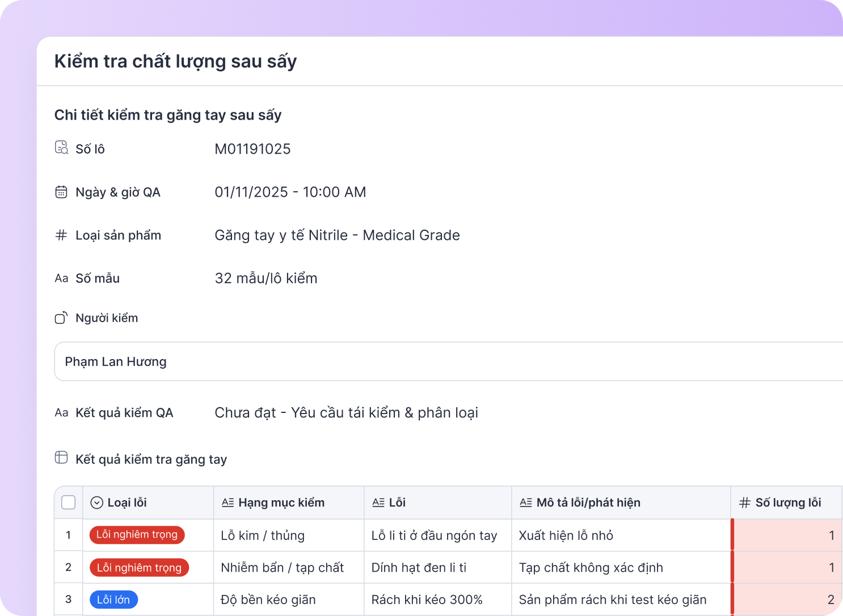Image resolution: width=843 pixels, height=616 pixels.
Task: Click the hashtag icon in the Số lượng lỗi header
Action: click(744, 502)
